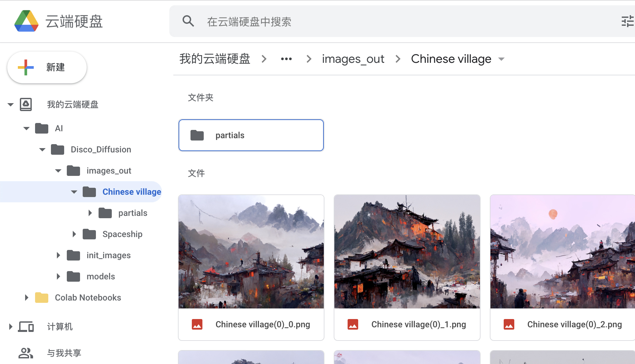
Task: Click the New (新建) button
Action: click(47, 67)
